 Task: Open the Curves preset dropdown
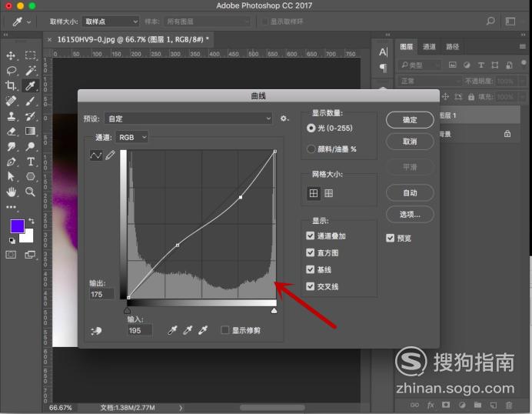click(x=188, y=119)
